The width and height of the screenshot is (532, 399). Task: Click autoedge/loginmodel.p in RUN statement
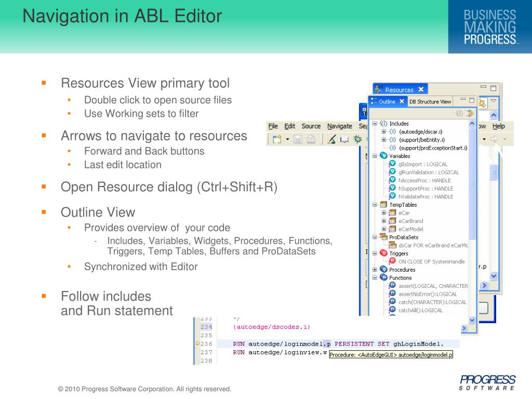(289, 344)
